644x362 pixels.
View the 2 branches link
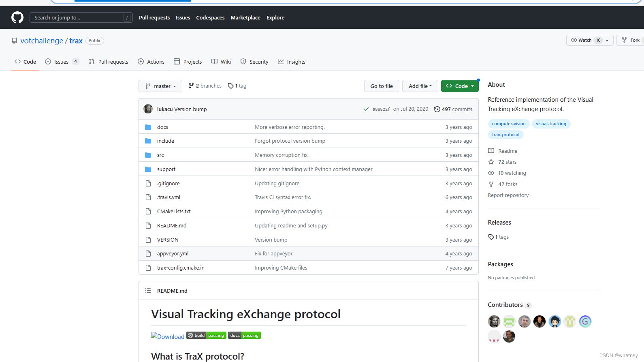(x=205, y=86)
